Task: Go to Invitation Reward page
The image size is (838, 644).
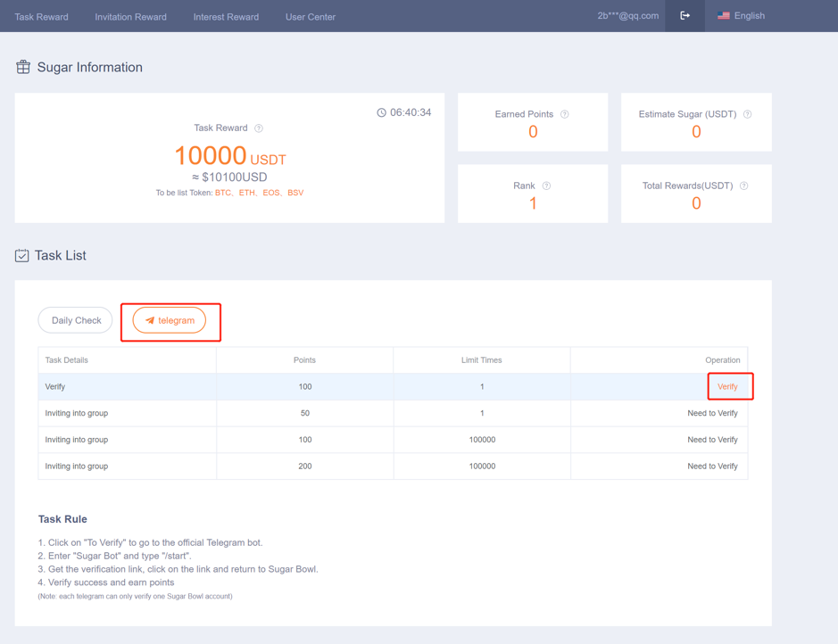Action: [x=130, y=17]
